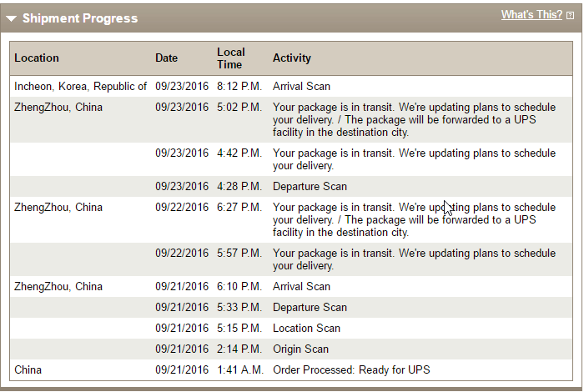Image resolution: width=584 pixels, height=392 pixels.
Task: Open the What's This? help link
Action: pos(531,14)
